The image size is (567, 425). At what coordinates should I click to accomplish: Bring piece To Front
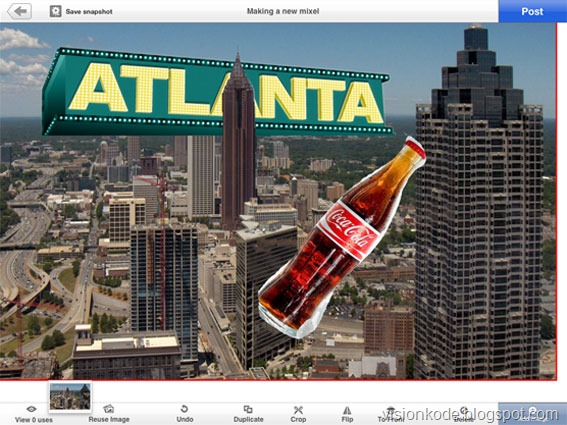(391, 413)
